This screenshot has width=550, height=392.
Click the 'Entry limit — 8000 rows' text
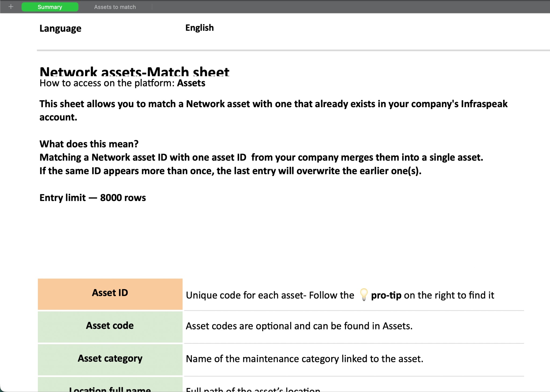[93, 198]
